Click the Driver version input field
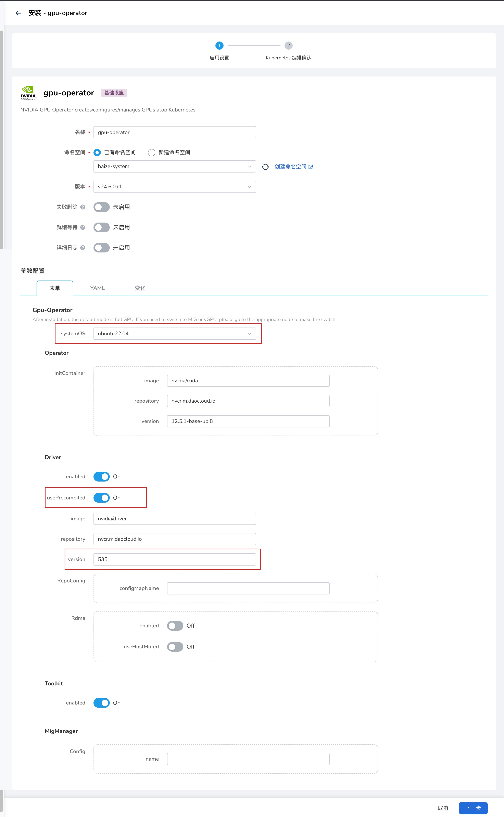The width and height of the screenshot is (504, 817). pyautogui.click(x=174, y=559)
